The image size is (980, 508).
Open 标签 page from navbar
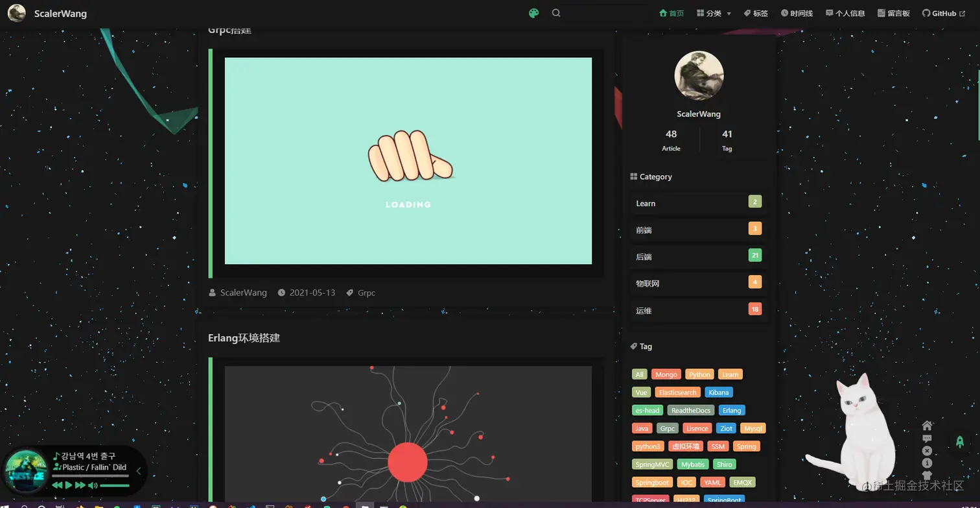click(756, 13)
